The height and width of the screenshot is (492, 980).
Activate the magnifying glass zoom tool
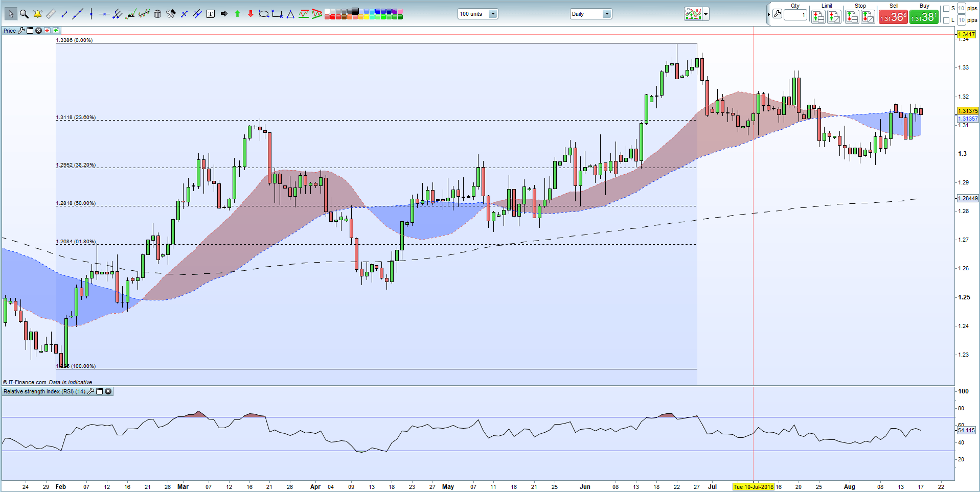coord(24,14)
